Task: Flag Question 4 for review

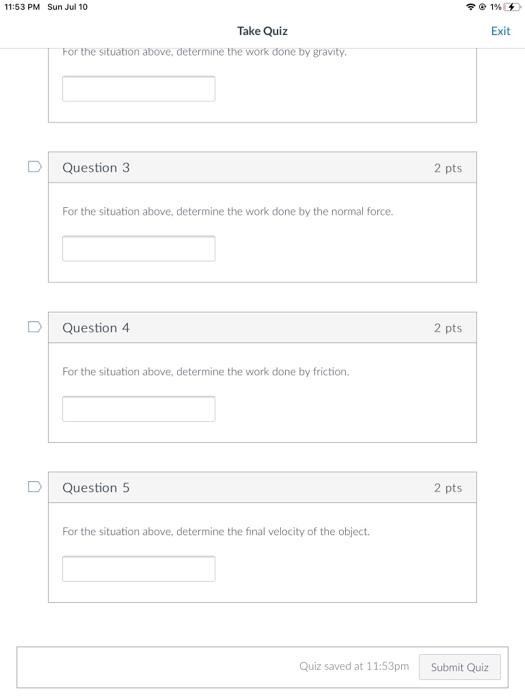Action: tap(34, 327)
